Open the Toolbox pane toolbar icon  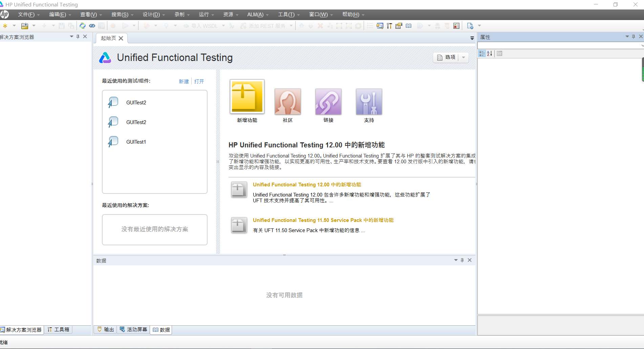click(389, 26)
